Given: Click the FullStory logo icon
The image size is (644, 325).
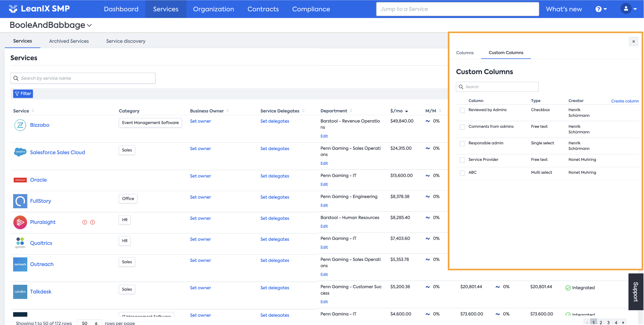Looking at the screenshot, I should click(20, 201).
